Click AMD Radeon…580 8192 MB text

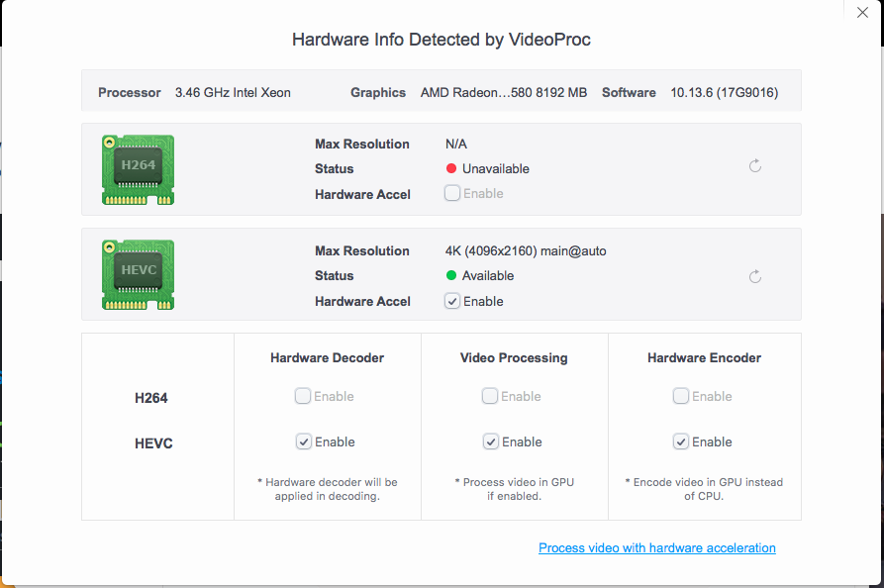[504, 92]
